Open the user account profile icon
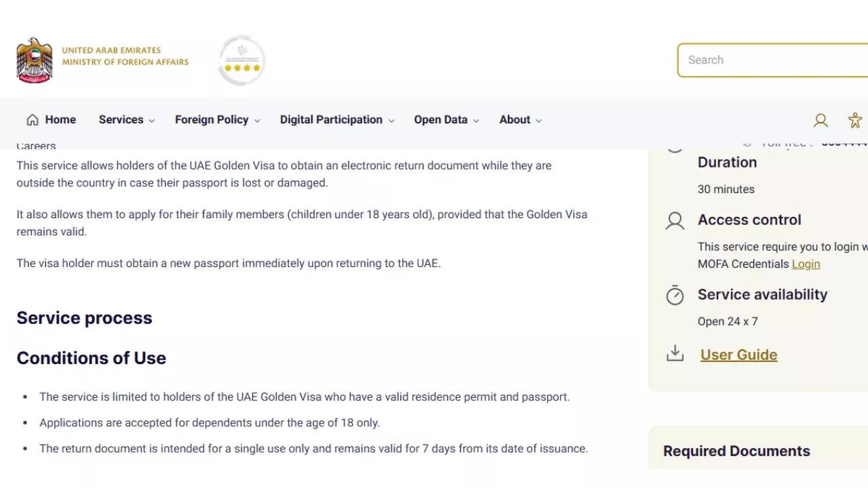 [x=821, y=121]
